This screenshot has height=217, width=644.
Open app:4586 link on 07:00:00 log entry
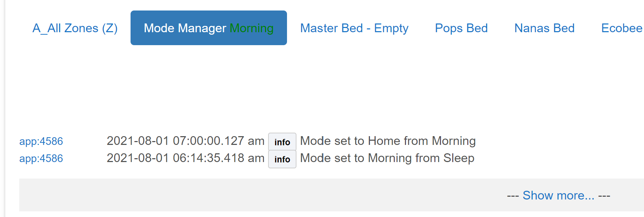pyautogui.click(x=41, y=141)
